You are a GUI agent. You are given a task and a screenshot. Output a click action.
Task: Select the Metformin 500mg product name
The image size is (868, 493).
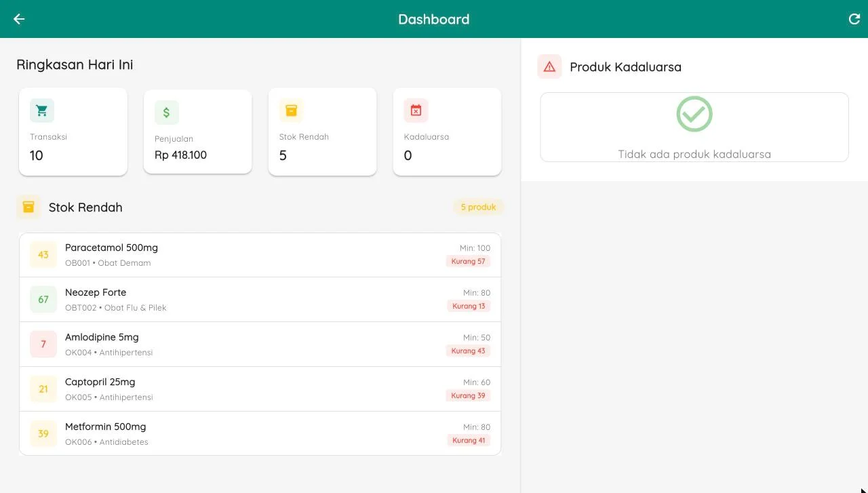[x=105, y=427]
